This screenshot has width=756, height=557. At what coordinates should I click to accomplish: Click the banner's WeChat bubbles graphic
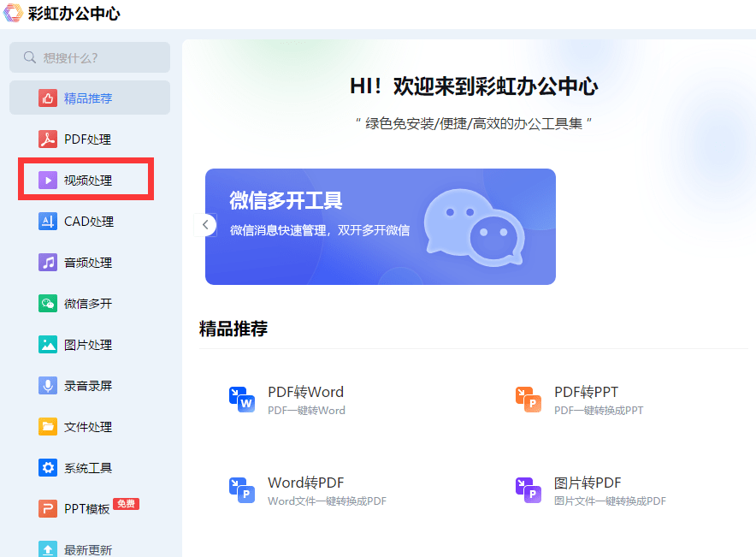474,227
